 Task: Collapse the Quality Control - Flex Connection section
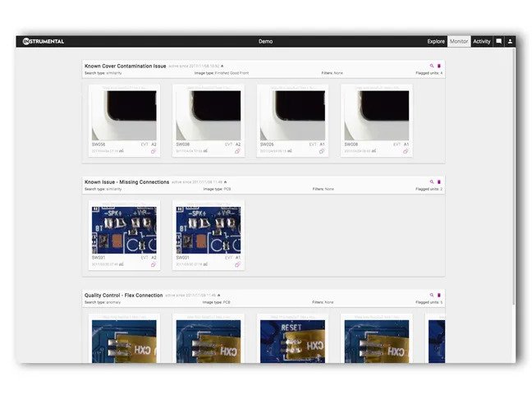point(219,296)
